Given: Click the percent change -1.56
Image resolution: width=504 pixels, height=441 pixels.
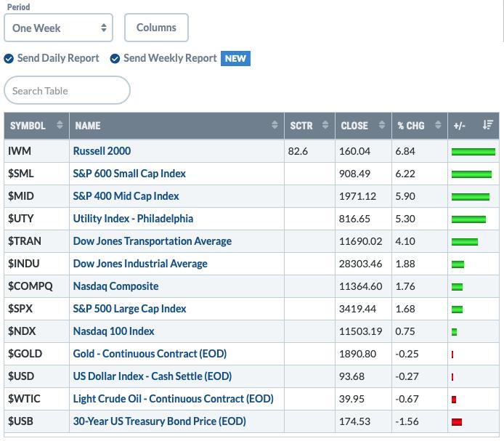Looking at the screenshot, I should (407, 421).
